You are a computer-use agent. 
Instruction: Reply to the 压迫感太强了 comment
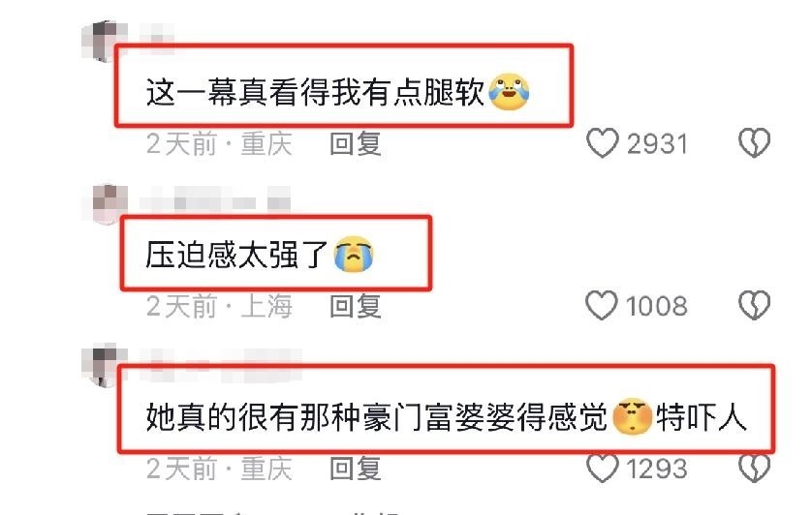356,306
